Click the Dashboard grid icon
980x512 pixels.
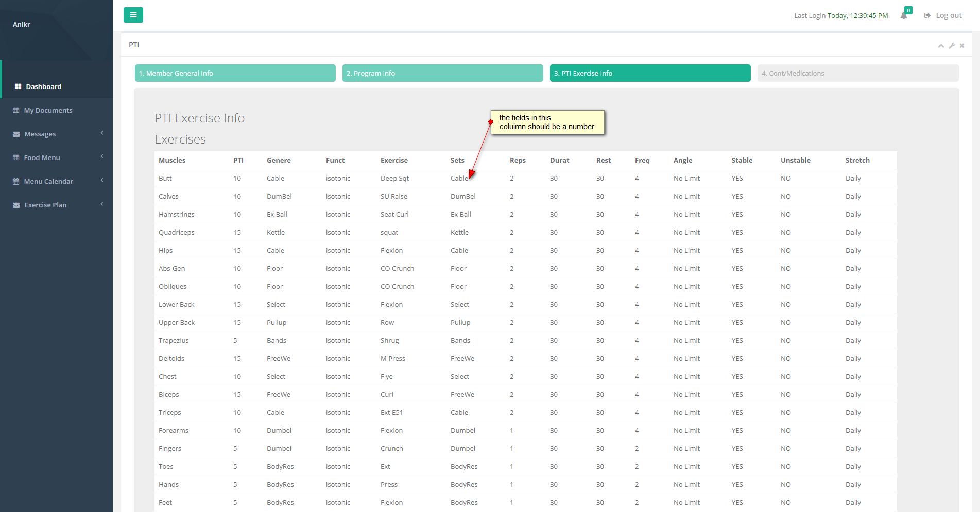[18, 86]
